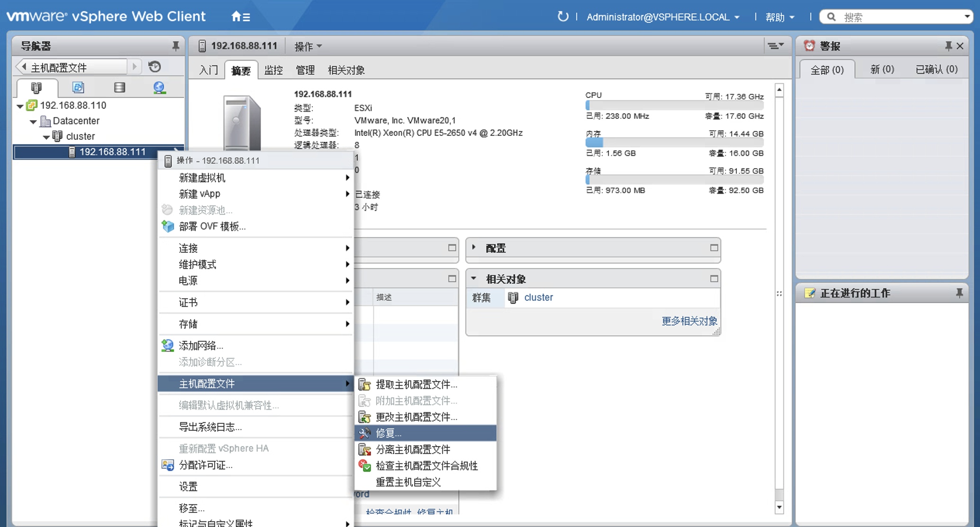Select Check Host Profile Compliance item
This screenshot has width=980, height=527.
[426, 465]
